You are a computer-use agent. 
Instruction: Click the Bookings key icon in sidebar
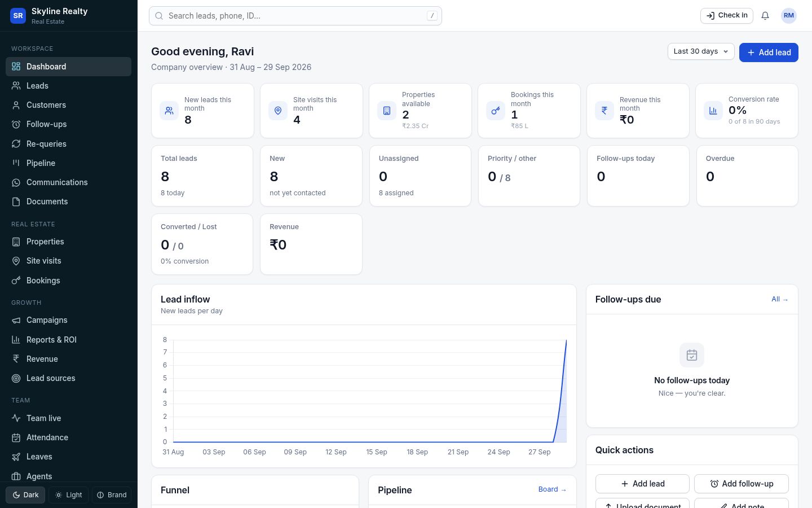pyautogui.click(x=16, y=281)
